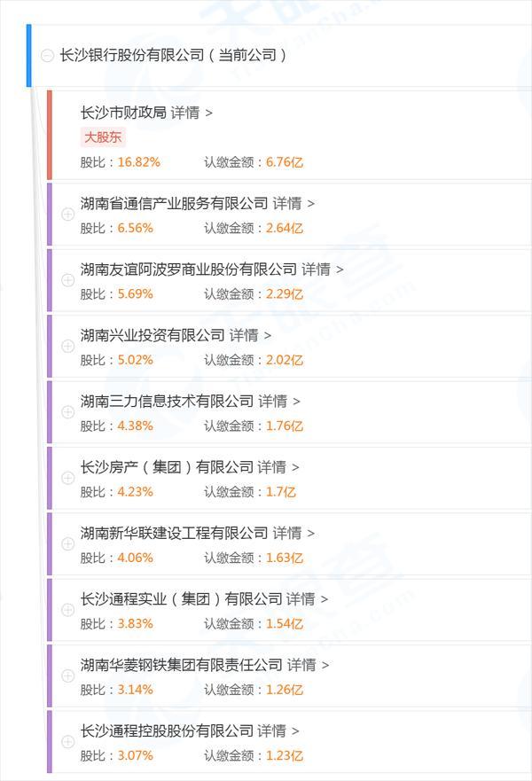532x781 pixels.
Task: Expand 长沙房产（集团）有限公司 node
Action: tap(67, 478)
